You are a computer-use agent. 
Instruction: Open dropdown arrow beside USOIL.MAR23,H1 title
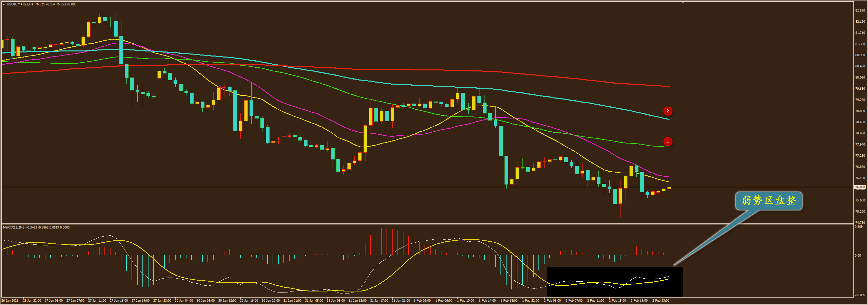(4, 4)
